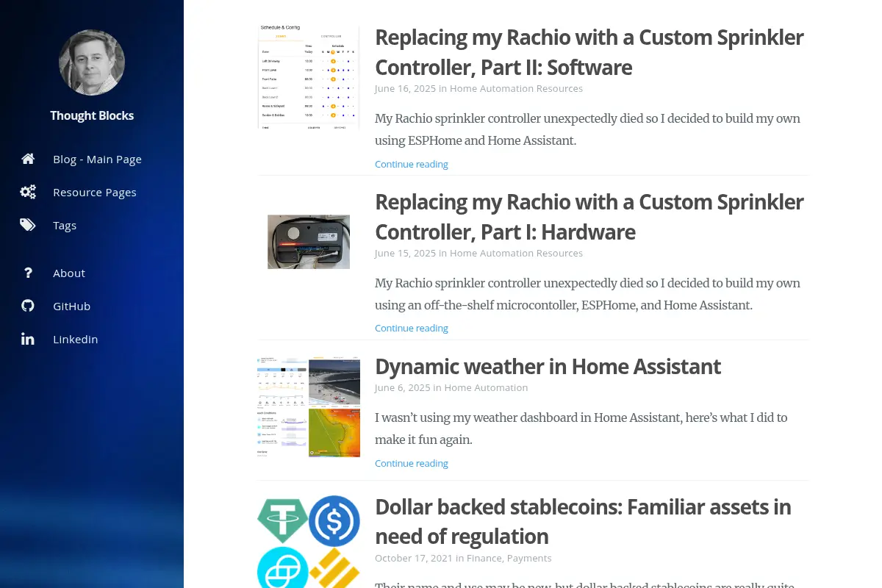The image size is (882, 588).
Task: Click the June 15, 2025 date text
Action: 405,253
